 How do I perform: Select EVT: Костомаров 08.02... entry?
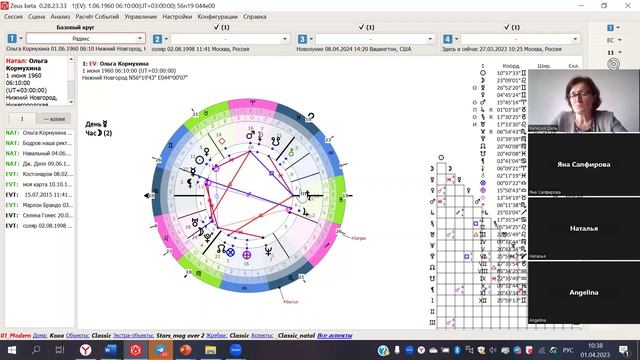pos(39,174)
